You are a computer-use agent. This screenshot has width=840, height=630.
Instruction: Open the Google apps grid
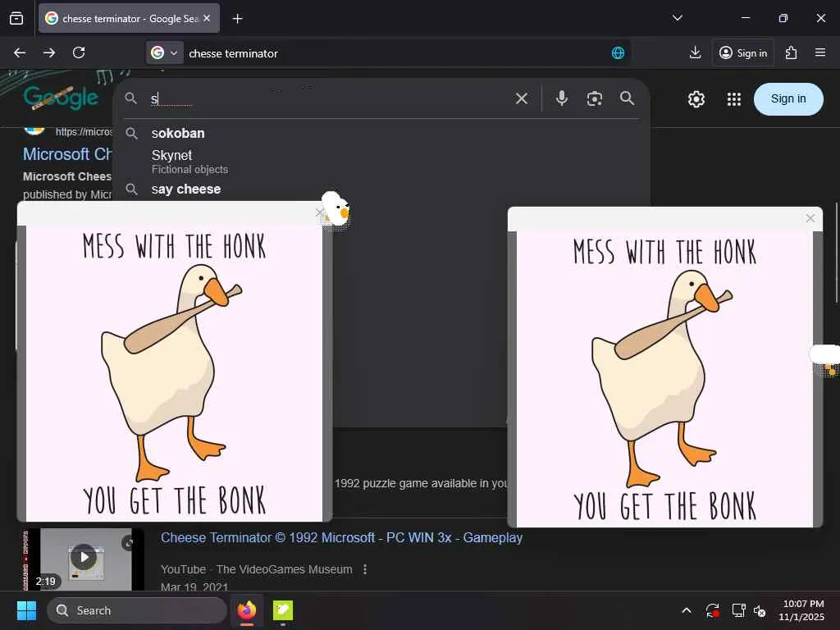click(x=733, y=99)
